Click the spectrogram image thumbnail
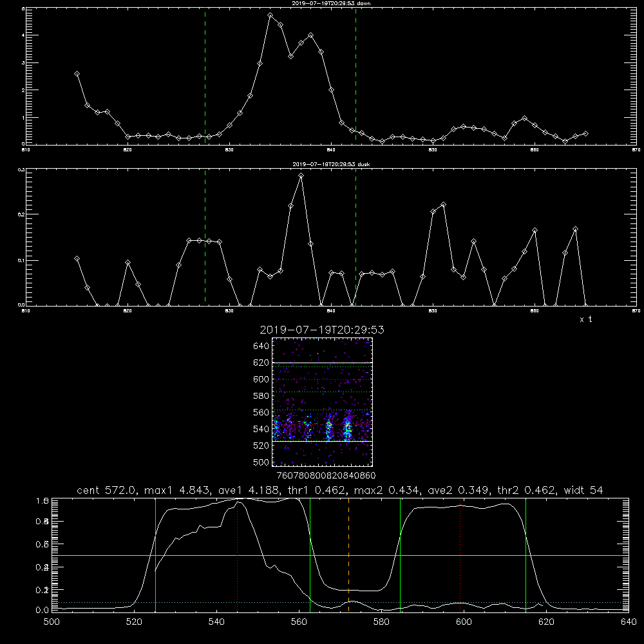The image size is (644, 644). (x=323, y=402)
